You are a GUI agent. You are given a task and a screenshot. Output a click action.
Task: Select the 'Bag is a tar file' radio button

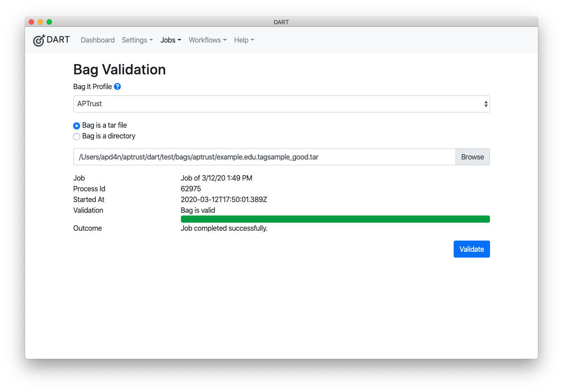point(77,126)
